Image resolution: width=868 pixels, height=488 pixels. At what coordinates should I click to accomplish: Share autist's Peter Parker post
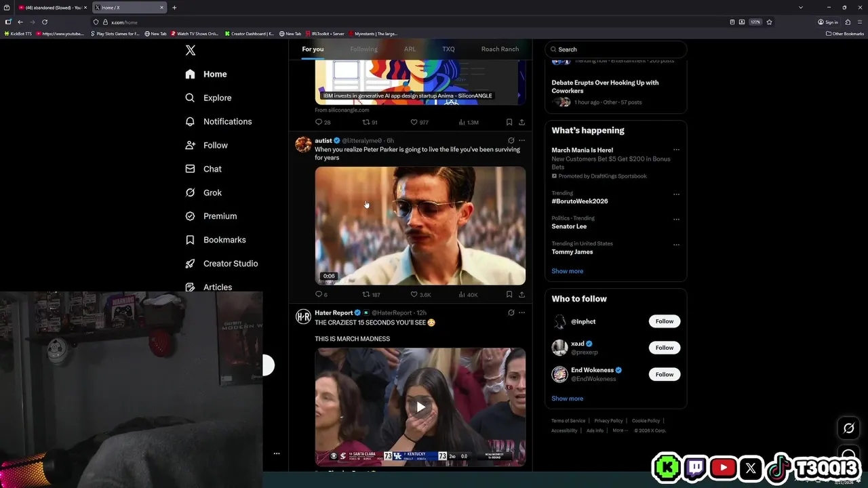521,294
